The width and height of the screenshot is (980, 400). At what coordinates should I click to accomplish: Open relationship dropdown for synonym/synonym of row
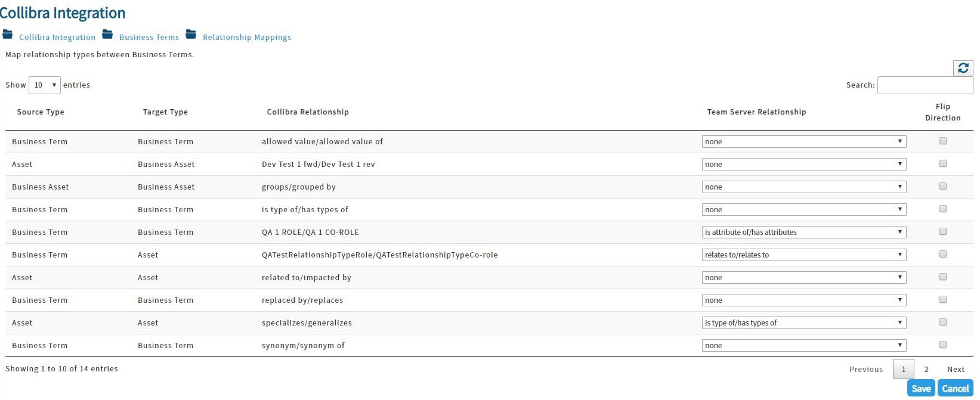click(x=804, y=345)
